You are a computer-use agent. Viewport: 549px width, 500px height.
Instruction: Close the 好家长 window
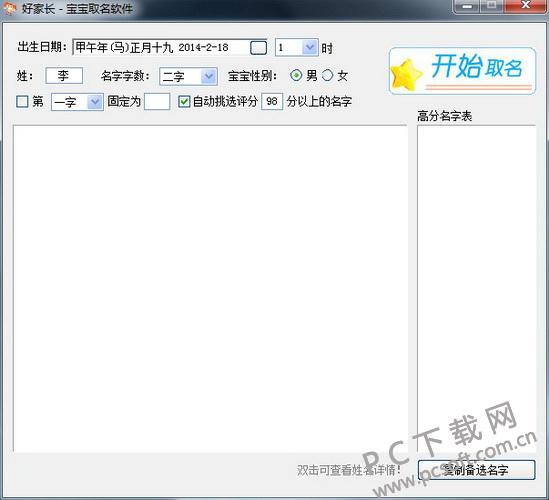(525, 6)
